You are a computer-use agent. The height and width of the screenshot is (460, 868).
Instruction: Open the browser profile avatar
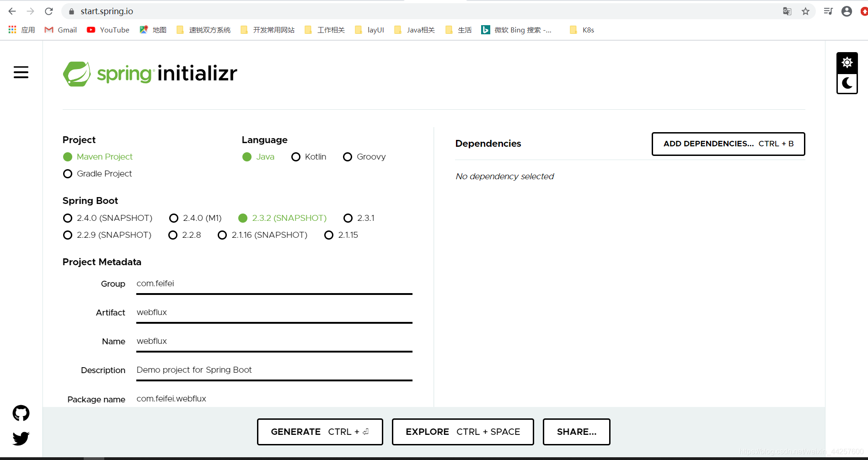(847, 11)
